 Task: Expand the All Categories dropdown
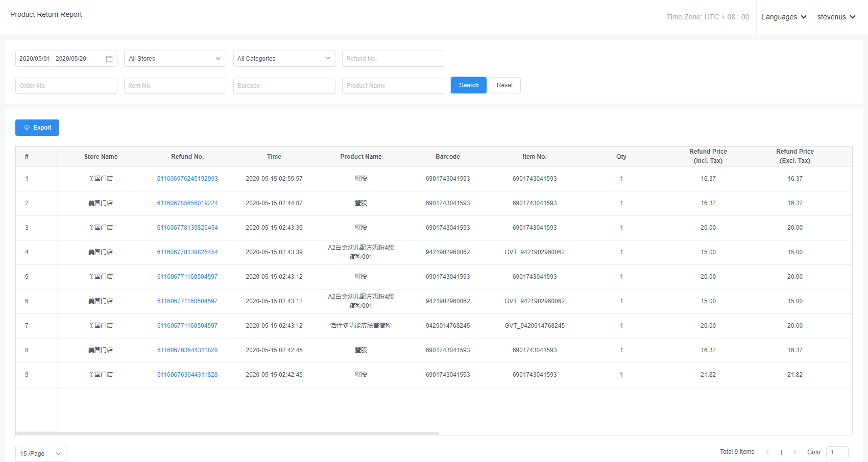(x=284, y=59)
